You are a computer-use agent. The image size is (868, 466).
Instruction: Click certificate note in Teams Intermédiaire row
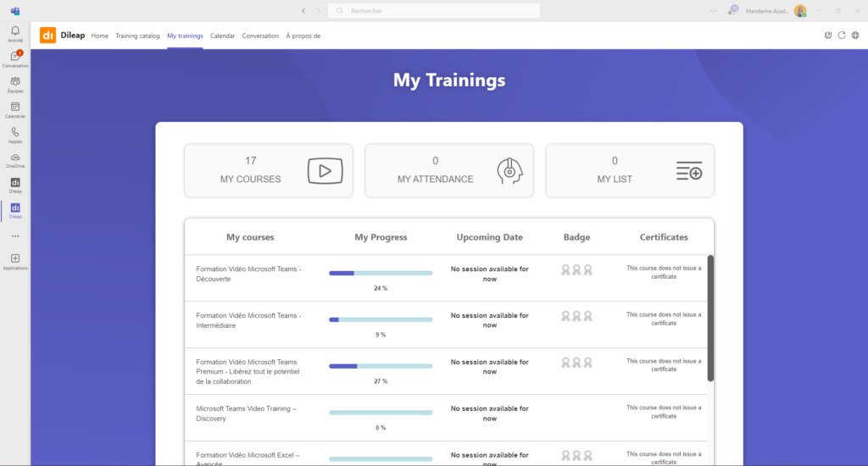point(664,319)
